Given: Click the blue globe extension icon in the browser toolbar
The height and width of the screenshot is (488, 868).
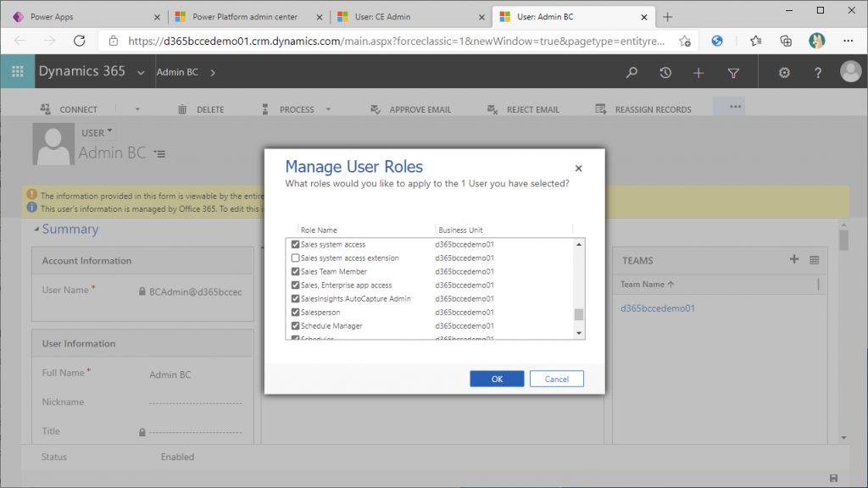Looking at the screenshot, I should (717, 41).
